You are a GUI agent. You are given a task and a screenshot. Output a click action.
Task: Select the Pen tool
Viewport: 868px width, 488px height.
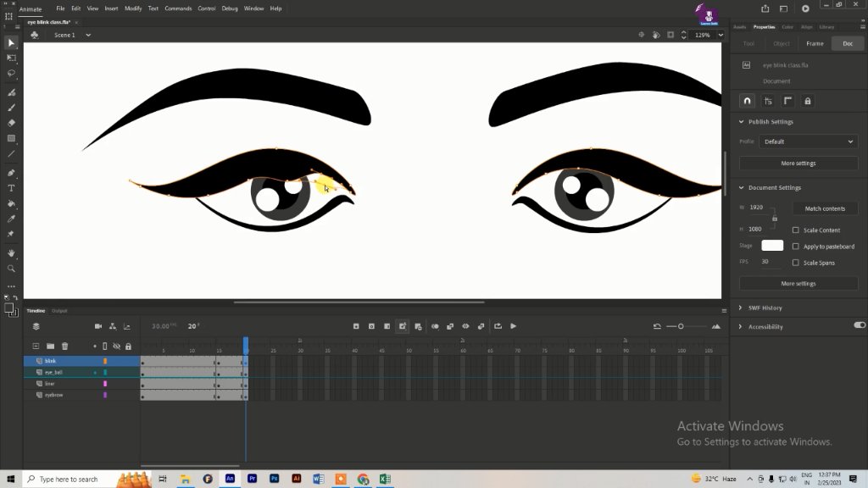pos(11,173)
